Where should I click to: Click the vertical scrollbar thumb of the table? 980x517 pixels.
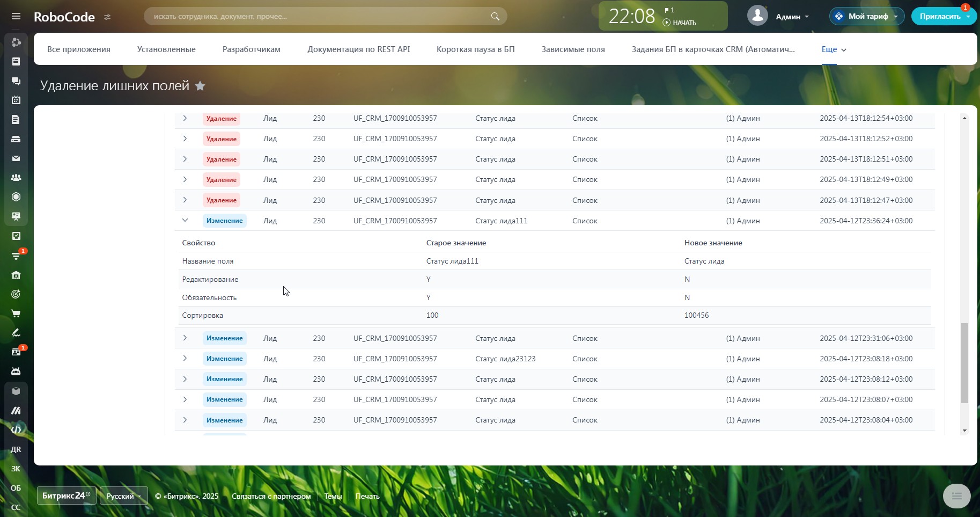point(964,362)
